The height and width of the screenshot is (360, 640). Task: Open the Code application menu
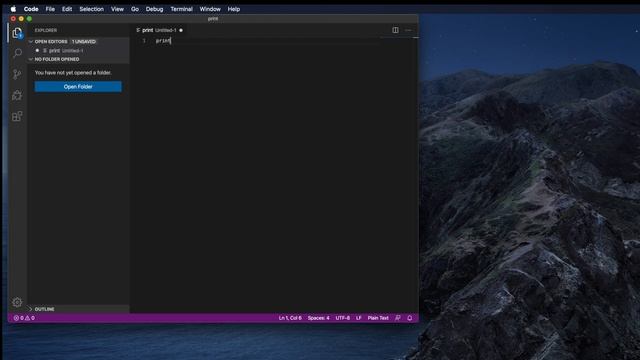(31, 9)
